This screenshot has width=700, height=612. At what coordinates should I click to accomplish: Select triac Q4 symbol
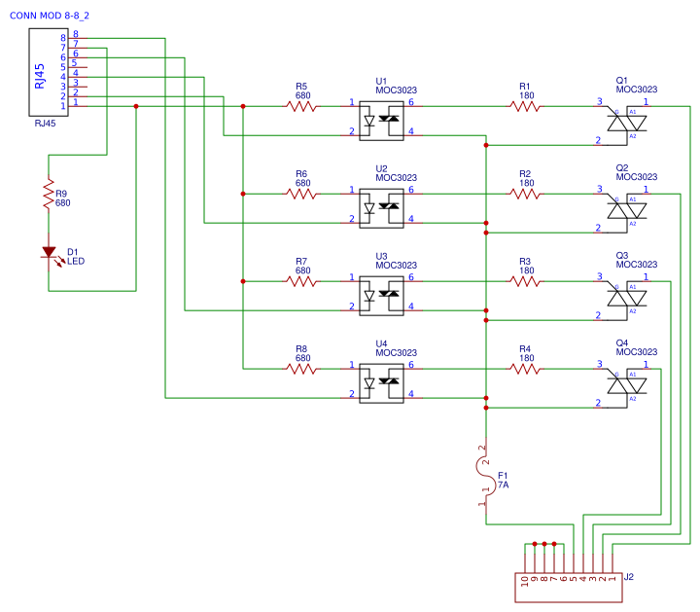(x=627, y=386)
